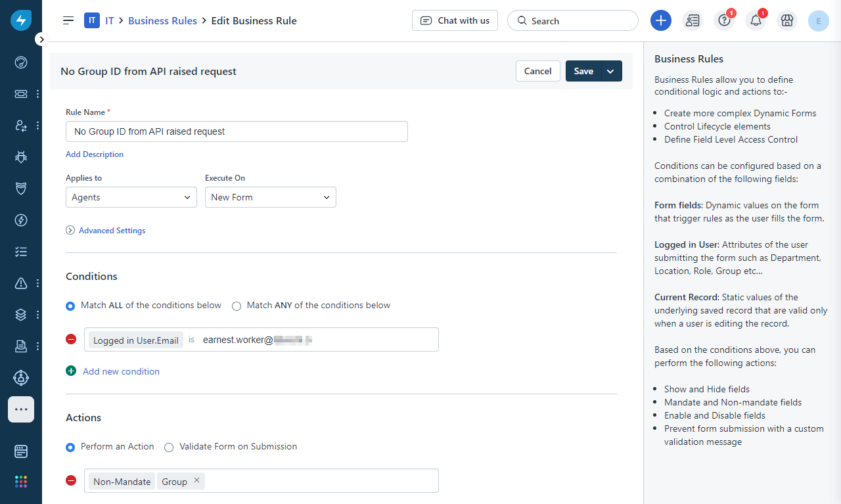Toggle the hamburger menu icon
The image size is (841, 504).
(x=68, y=20)
